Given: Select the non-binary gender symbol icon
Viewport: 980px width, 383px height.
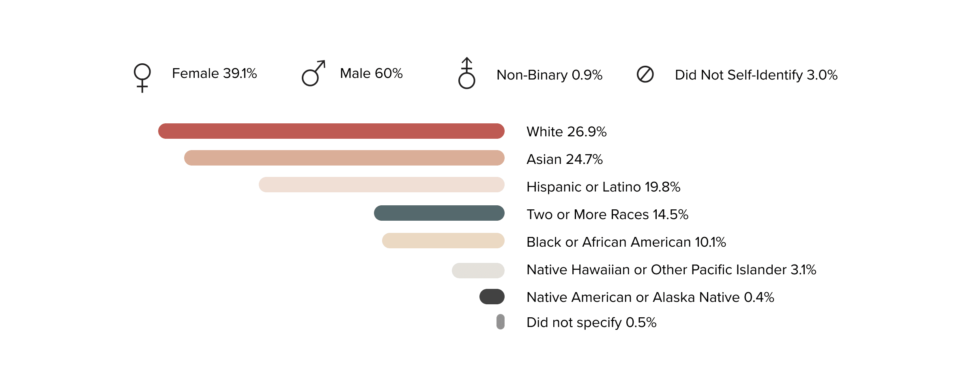Looking at the screenshot, I should click(x=466, y=73).
